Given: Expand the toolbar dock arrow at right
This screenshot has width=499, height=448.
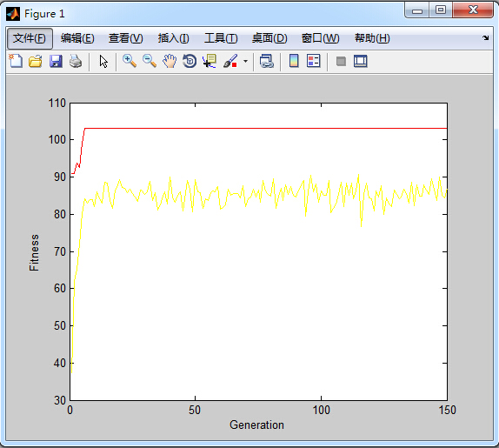Looking at the screenshot, I should [x=486, y=38].
